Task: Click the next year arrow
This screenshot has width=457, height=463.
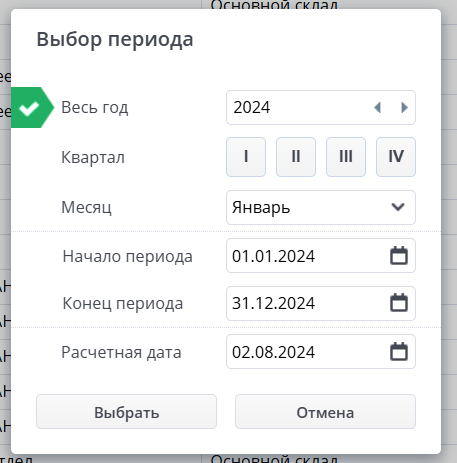Action: [404, 107]
